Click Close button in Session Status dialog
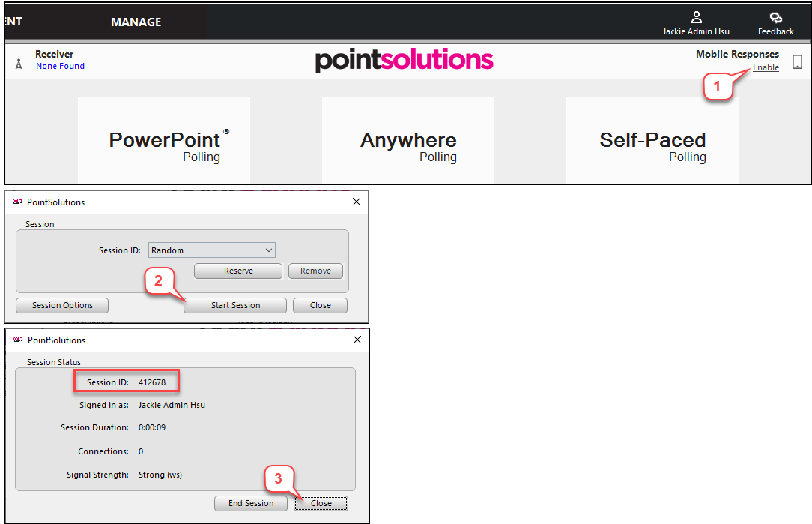The height and width of the screenshot is (524, 812). point(321,503)
